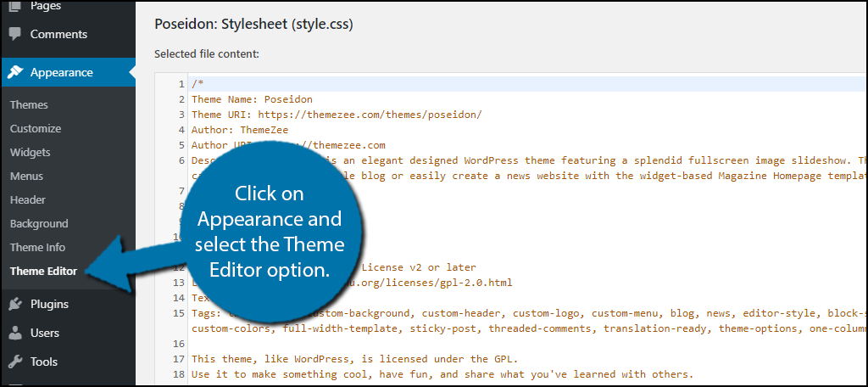Viewport: 868px width, 387px height.
Task: Open the Plugins menu label
Action: point(49,304)
